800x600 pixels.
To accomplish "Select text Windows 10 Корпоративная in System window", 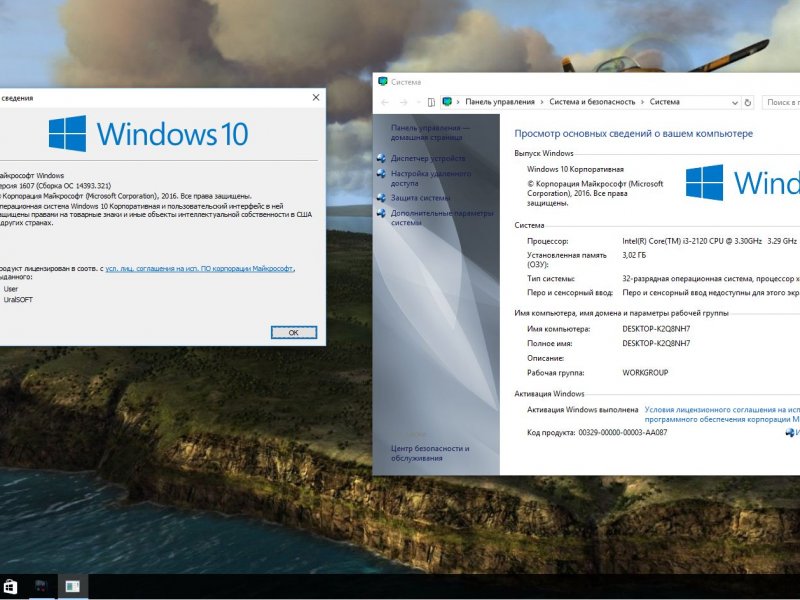I will tap(575, 169).
